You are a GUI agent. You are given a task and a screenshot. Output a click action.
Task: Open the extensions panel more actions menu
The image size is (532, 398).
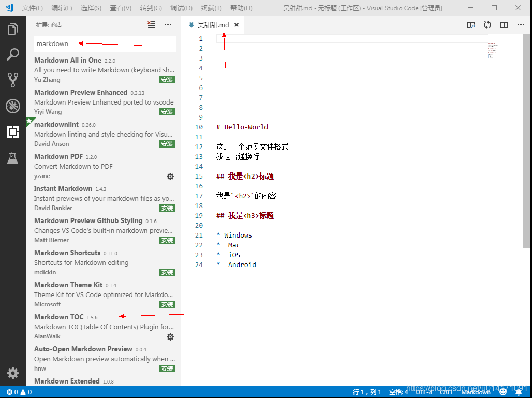(x=168, y=25)
